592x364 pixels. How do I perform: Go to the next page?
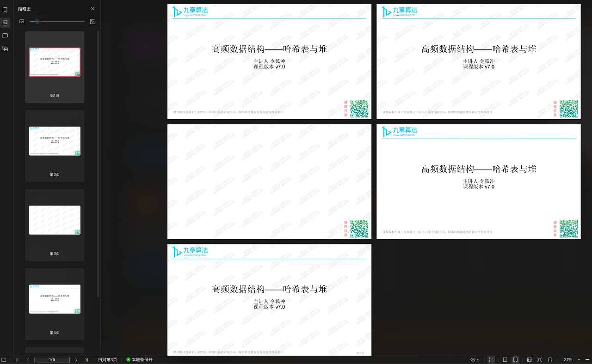[x=76, y=360]
